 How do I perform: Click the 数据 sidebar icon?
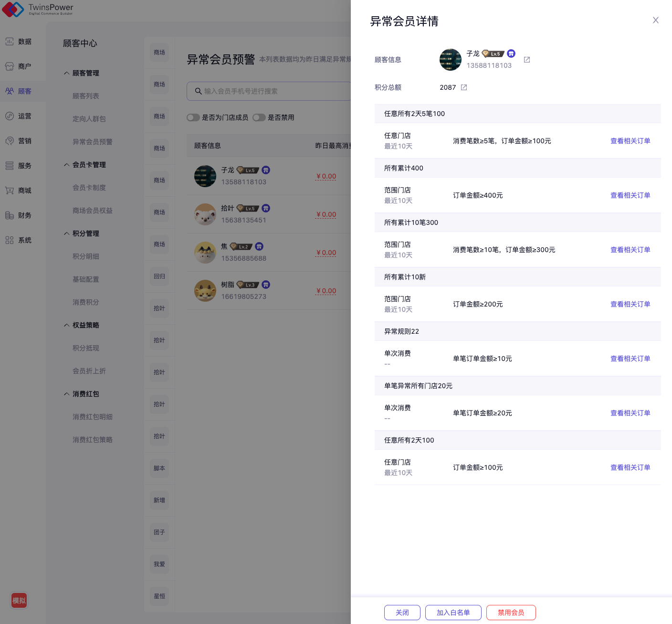10,42
